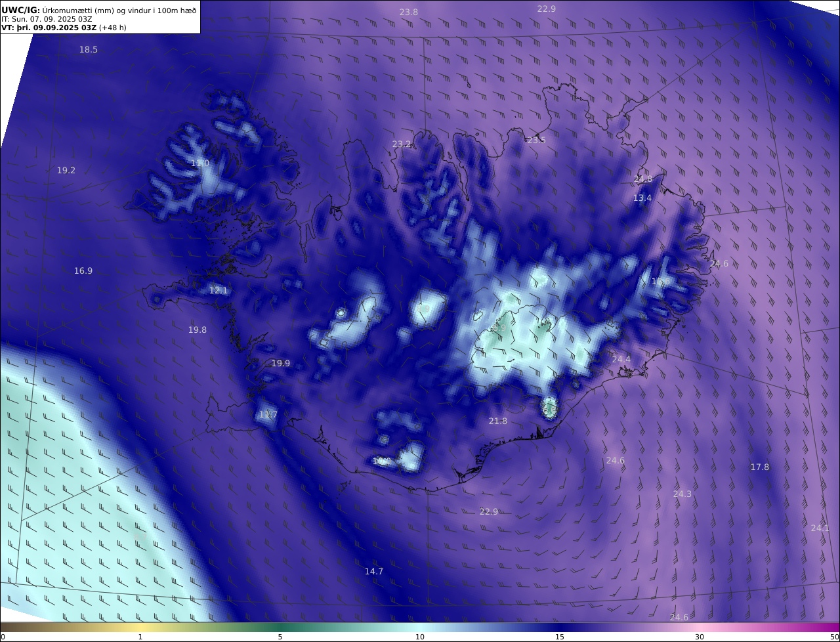Click the 23.5 value label on the map

click(536, 140)
